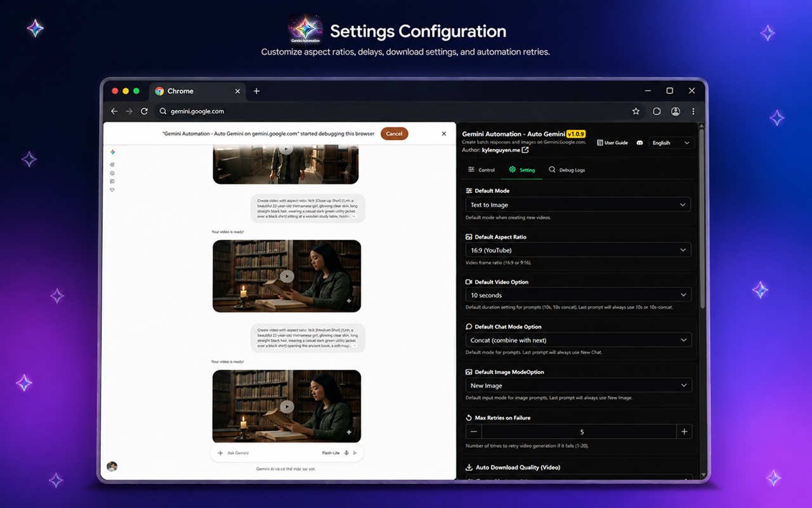Screen dimensions: 812x508
Task: Play the bottom video of girl reading
Action: (287, 406)
